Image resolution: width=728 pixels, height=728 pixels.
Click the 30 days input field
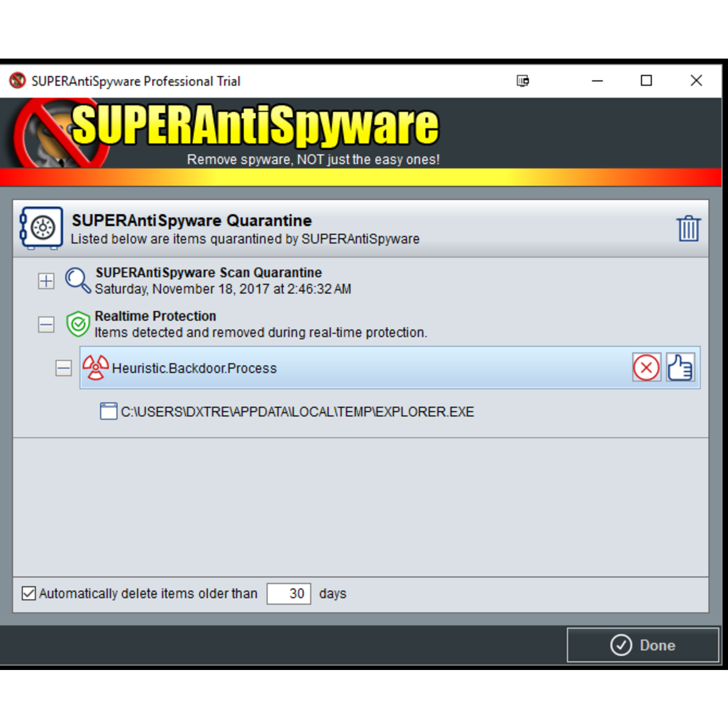point(289,594)
